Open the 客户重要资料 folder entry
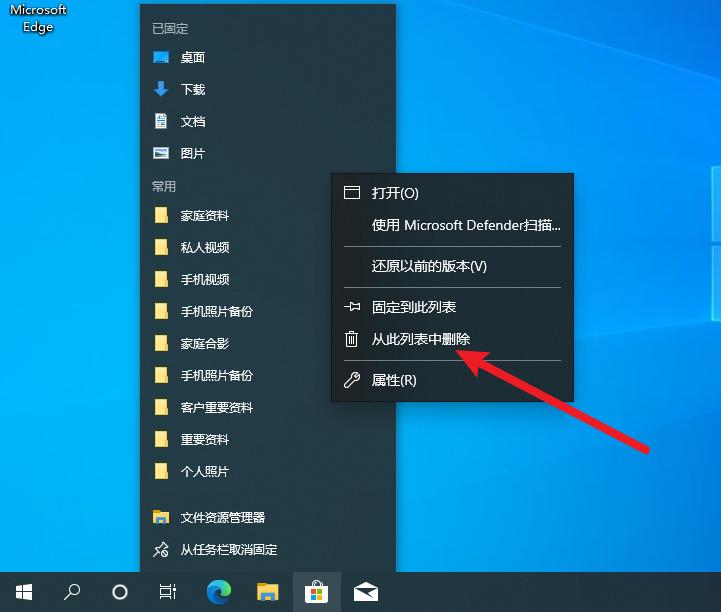 click(216, 407)
